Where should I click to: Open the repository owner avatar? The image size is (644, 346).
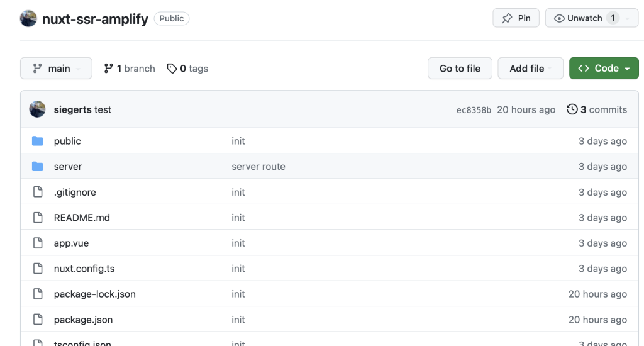pyautogui.click(x=28, y=18)
